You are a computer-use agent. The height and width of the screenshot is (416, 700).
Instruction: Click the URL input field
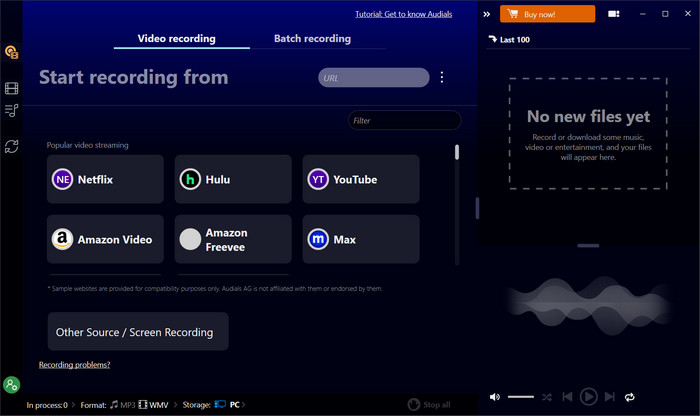[x=374, y=78]
